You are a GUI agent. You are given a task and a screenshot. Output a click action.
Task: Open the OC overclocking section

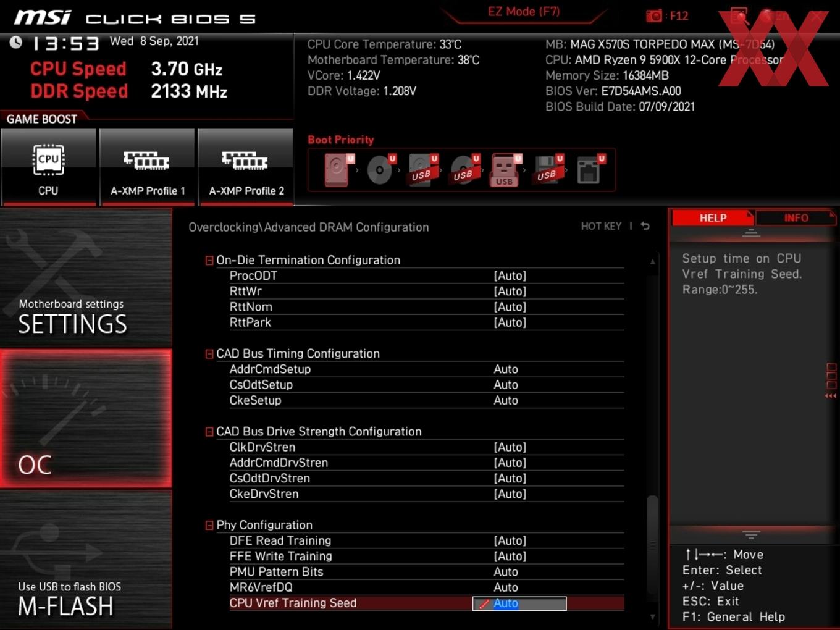(86, 418)
